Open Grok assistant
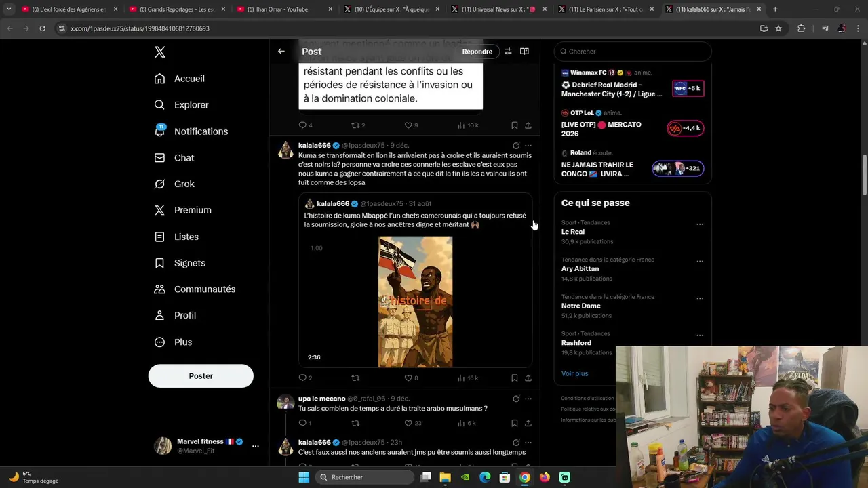This screenshot has width=868, height=488. tap(174, 184)
